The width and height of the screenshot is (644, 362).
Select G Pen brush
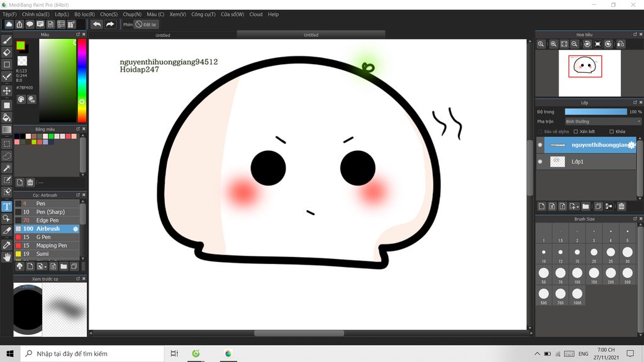(x=47, y=237)
